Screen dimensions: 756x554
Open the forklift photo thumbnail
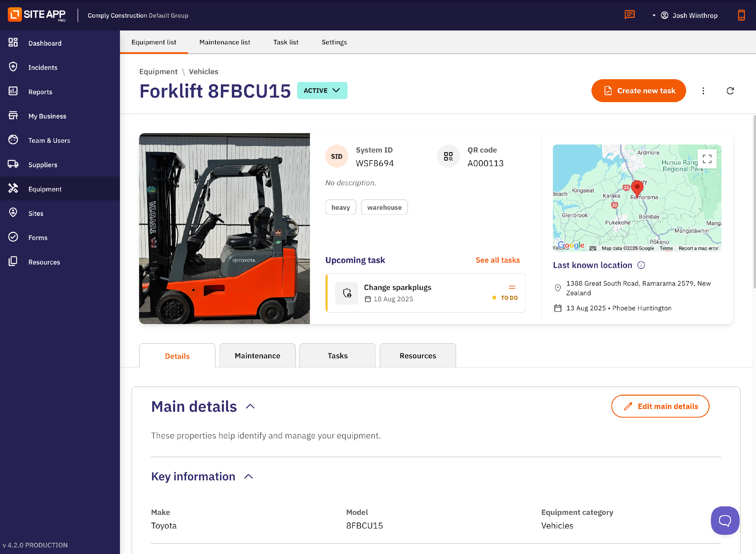[225, 228]
